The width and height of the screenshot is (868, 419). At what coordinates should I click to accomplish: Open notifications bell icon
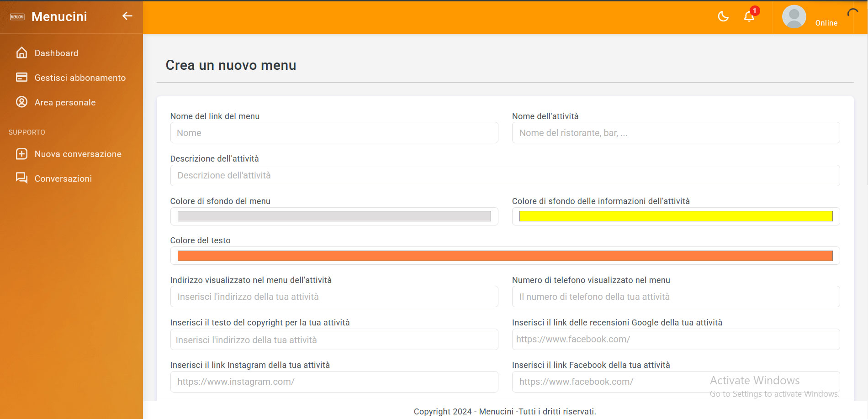coord(749,17)
